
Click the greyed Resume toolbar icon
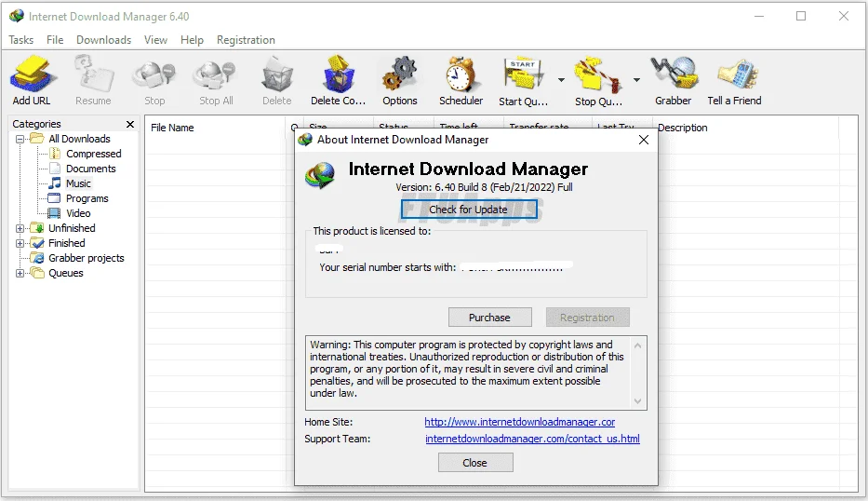point(94,74)
